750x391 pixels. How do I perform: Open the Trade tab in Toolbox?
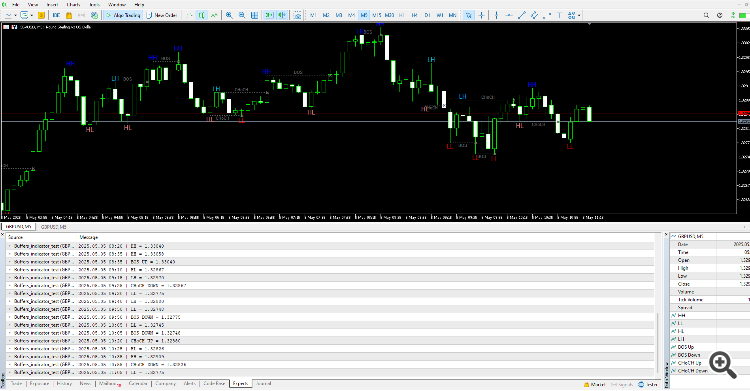coord(16,384)
